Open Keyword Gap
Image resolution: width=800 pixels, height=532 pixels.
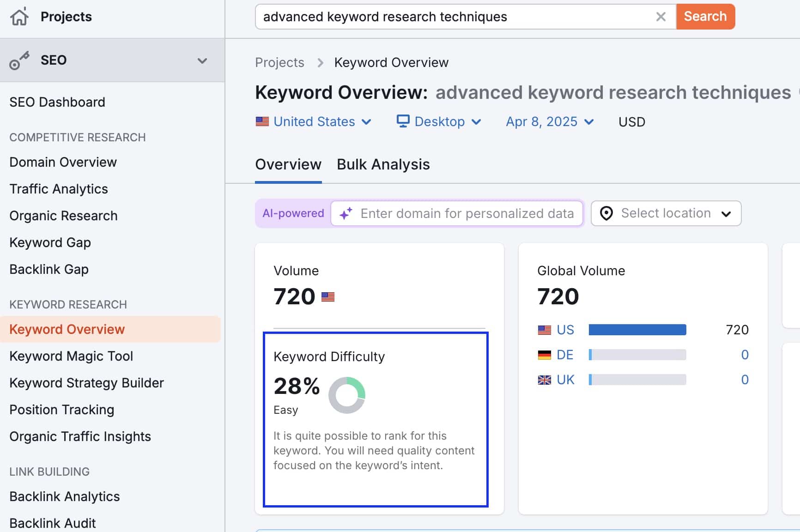click(50, 242)
